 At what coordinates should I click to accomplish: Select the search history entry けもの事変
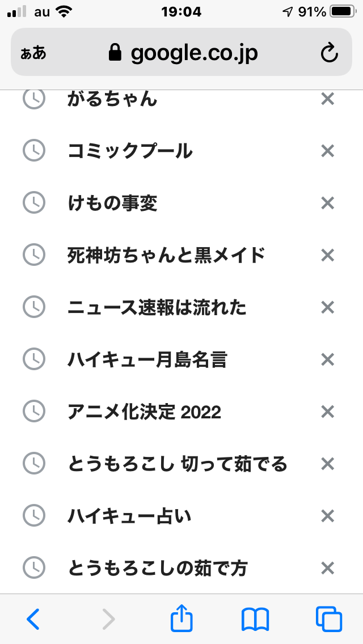coord(113,204)
